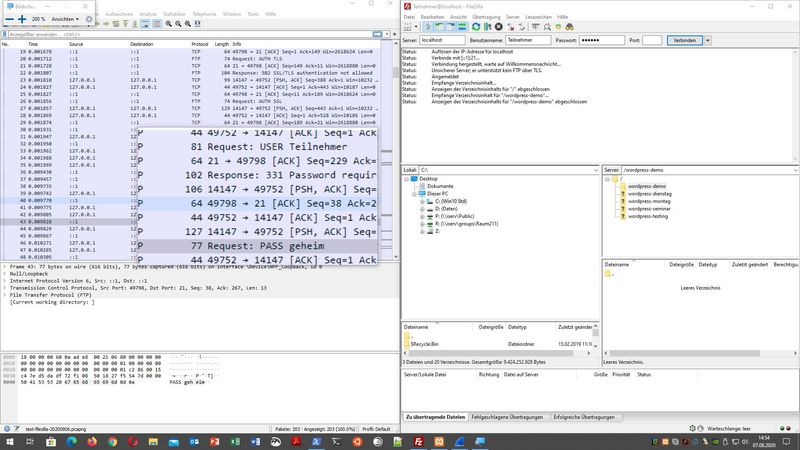Open the Magnifier Ansichten dropdown
Image resolution: width=800 pixels, height=450 pixels.
point(65,19)
